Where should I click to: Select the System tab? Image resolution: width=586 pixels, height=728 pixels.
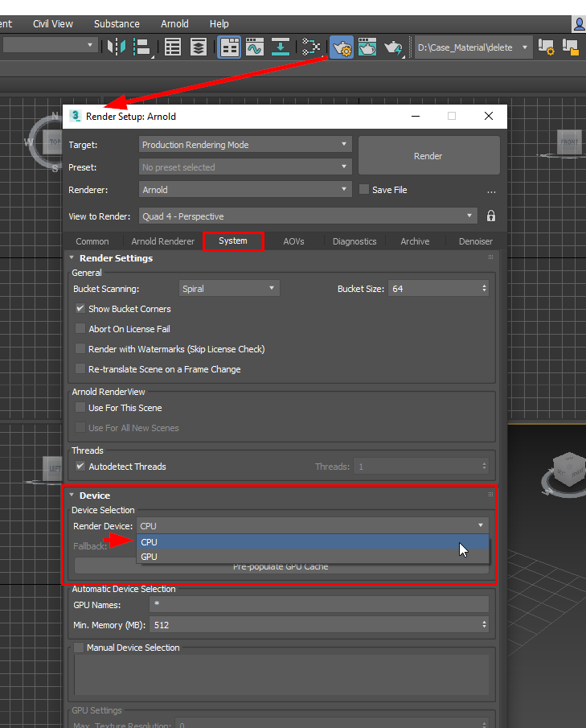(x=233, y=241)
